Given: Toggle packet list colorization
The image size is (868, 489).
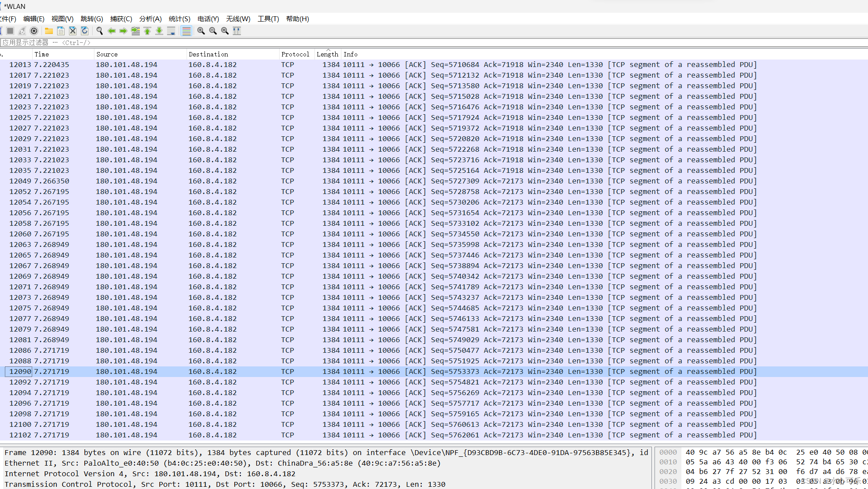Looking at the screenshot, I should coord(187,31).
